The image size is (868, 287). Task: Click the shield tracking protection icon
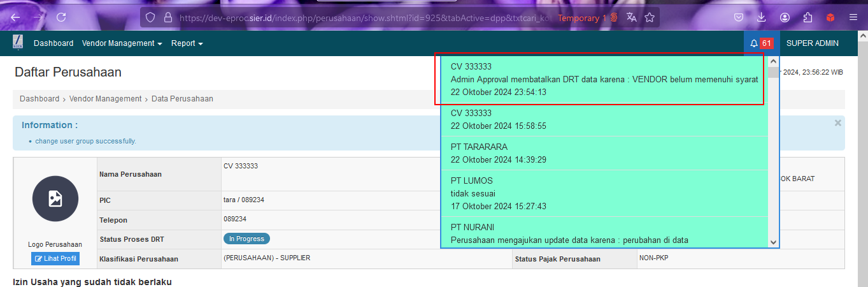(x=151, y=18)
